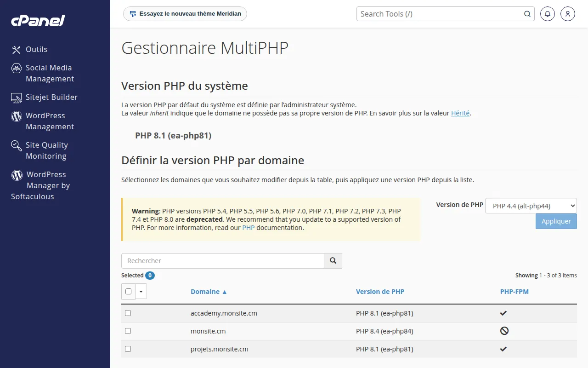Click the paint roller icon in Meridian banner
This screenshot has height=368, width=588.
[133, 14]
